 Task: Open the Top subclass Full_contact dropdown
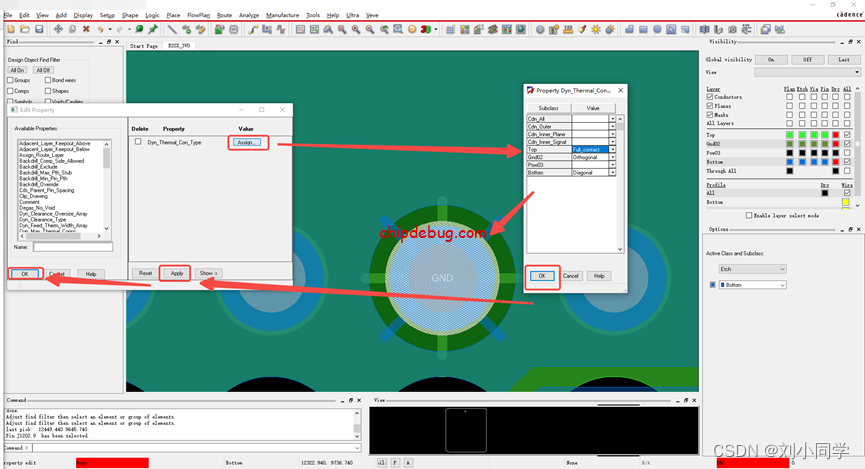[x=612, y=149]
